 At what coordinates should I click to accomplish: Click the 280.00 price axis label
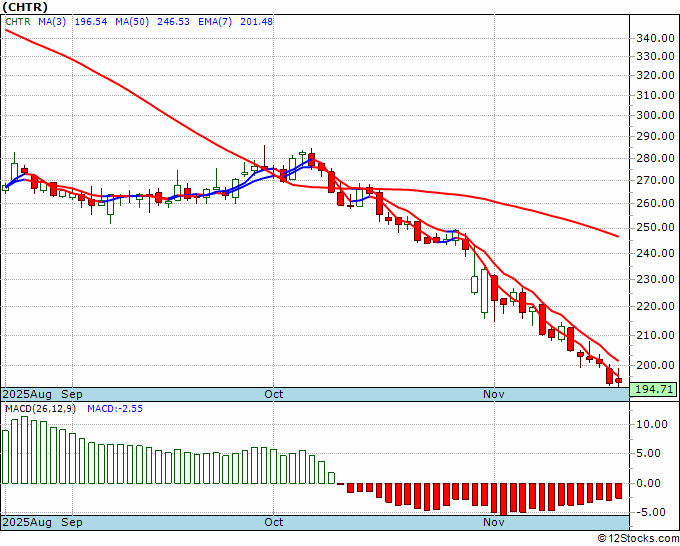point(655,158)
